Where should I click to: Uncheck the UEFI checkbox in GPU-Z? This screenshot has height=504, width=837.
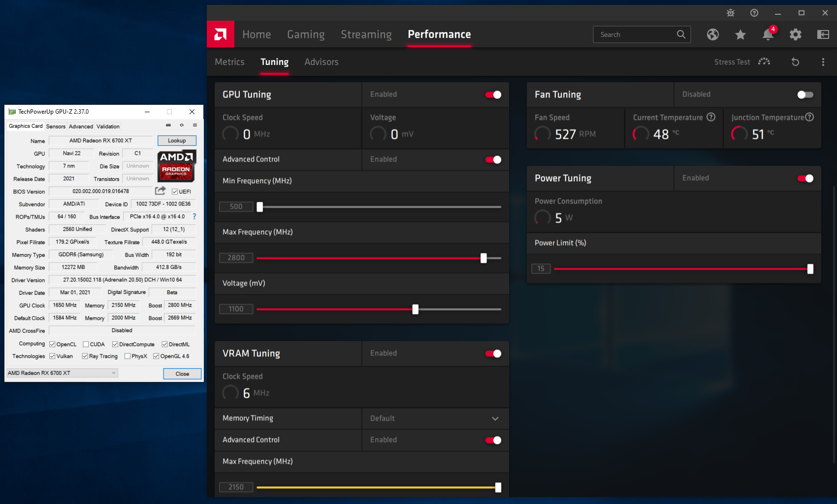pyautogui.click(x=175, y=191)
